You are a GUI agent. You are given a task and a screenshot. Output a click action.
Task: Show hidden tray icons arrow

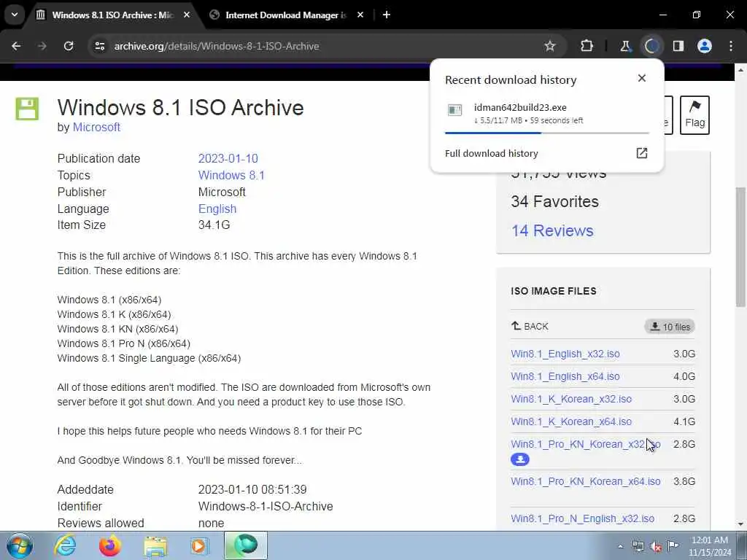point(620,547)
